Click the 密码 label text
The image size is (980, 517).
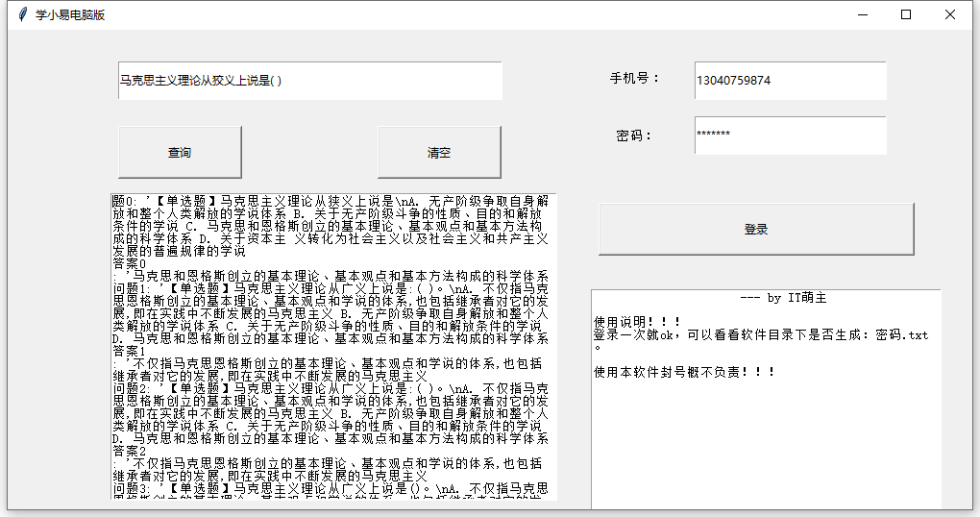pyautogui.click(x=635, y=135)
